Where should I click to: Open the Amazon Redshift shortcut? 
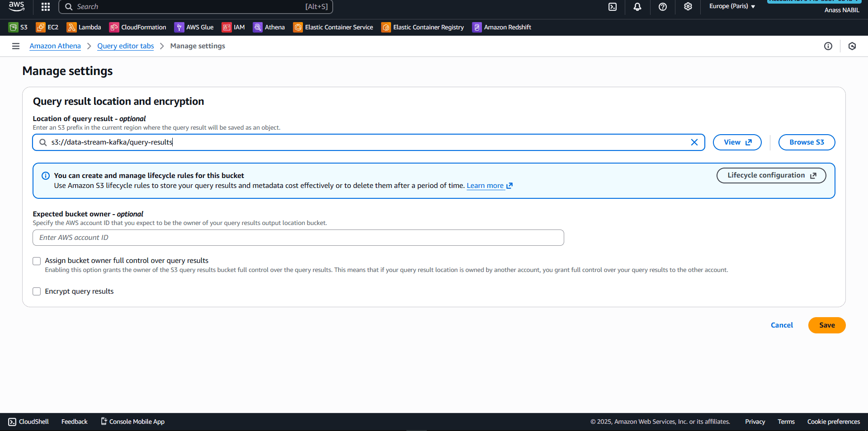(501, 27)
